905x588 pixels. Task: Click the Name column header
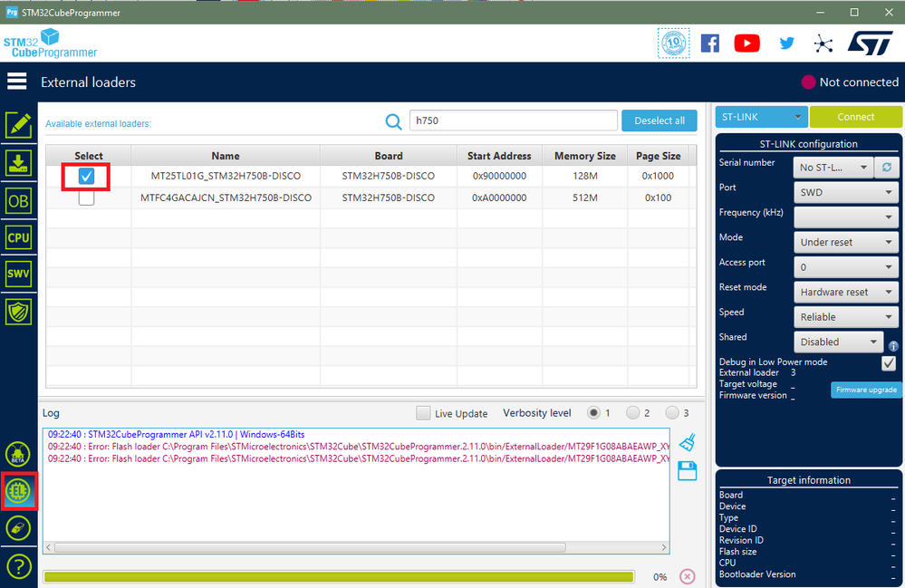pyautogui.click(x=226, y=156)
